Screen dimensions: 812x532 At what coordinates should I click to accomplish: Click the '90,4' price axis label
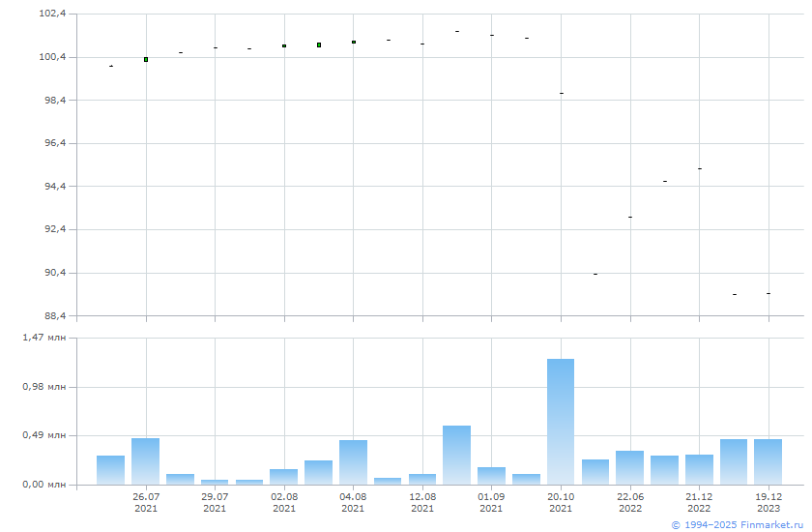point(55,272)
